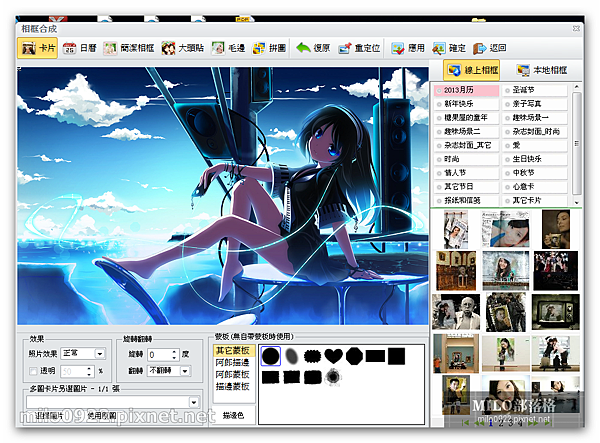Viewport: 600px width, 443px height.
Task: Select the 描邊蒙板 mask category
Action: (233, 386)
